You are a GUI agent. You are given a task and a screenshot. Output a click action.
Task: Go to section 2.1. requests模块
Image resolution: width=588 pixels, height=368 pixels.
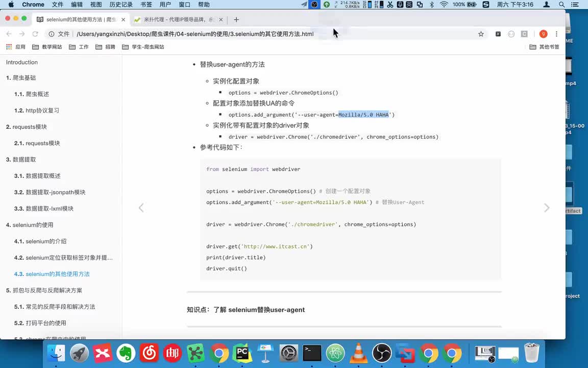click(x=37, y=143)
